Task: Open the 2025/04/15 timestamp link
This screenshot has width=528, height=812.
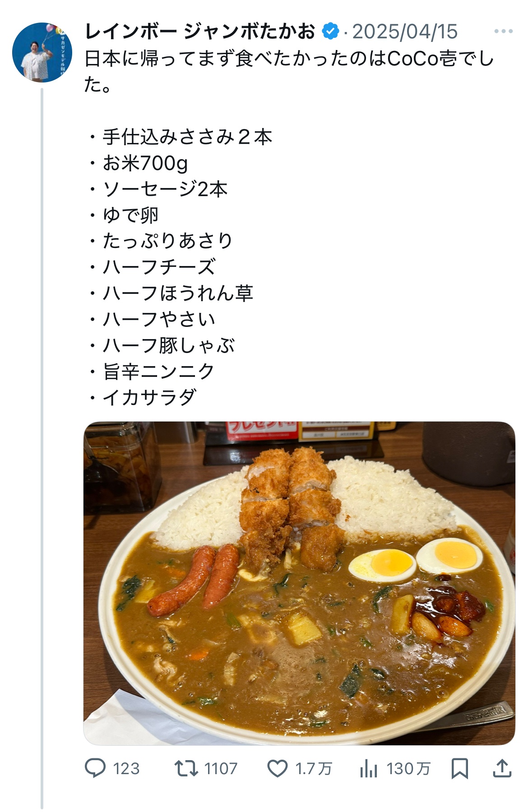Action: pos(405,32)
